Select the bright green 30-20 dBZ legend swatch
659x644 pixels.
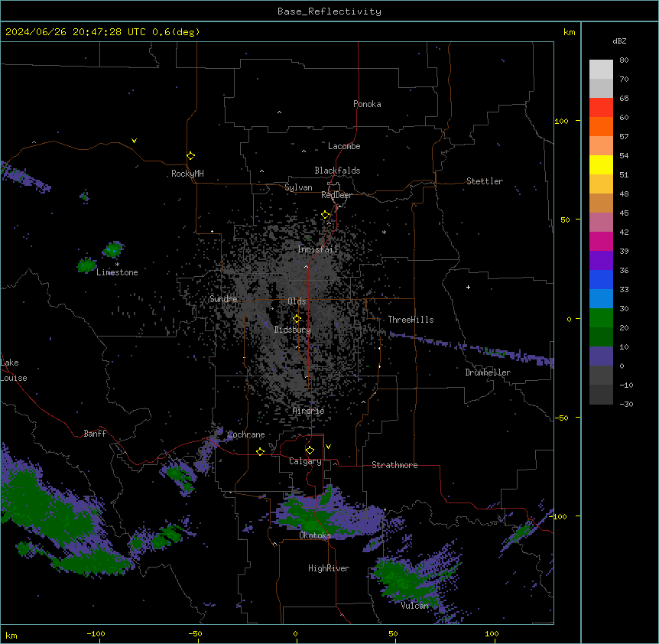601,318
